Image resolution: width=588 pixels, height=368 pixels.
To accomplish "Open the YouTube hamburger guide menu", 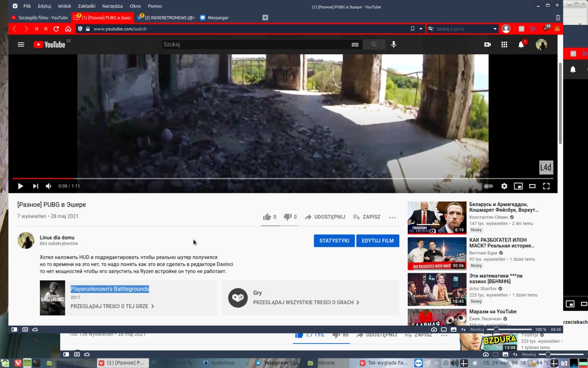I will coord(21,45).
